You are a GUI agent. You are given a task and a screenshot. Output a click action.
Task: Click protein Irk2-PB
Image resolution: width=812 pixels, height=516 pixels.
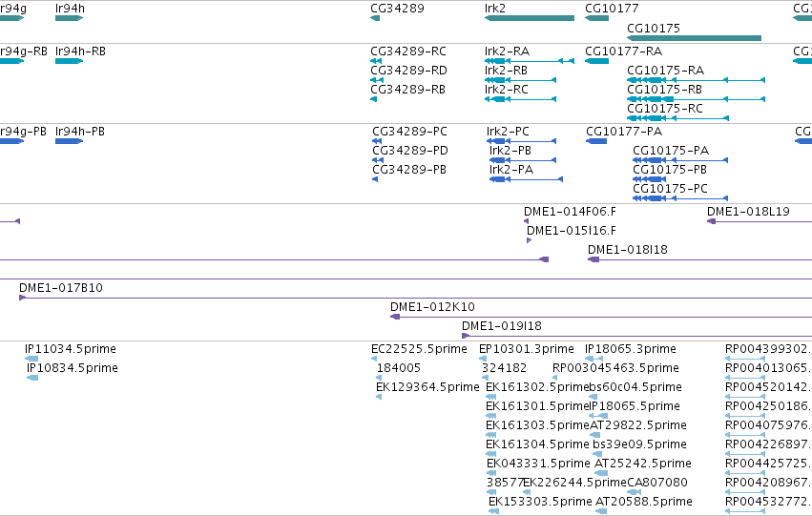(510, 151)
